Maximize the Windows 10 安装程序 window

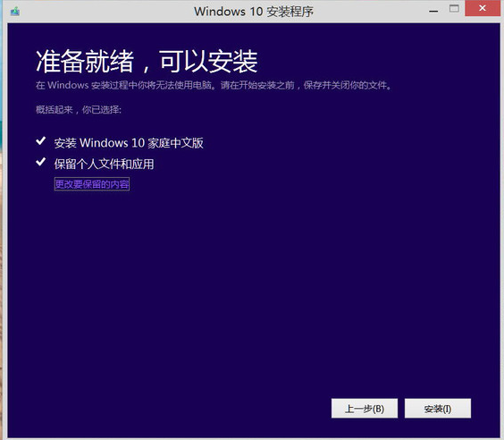click(x=454, y=9)
